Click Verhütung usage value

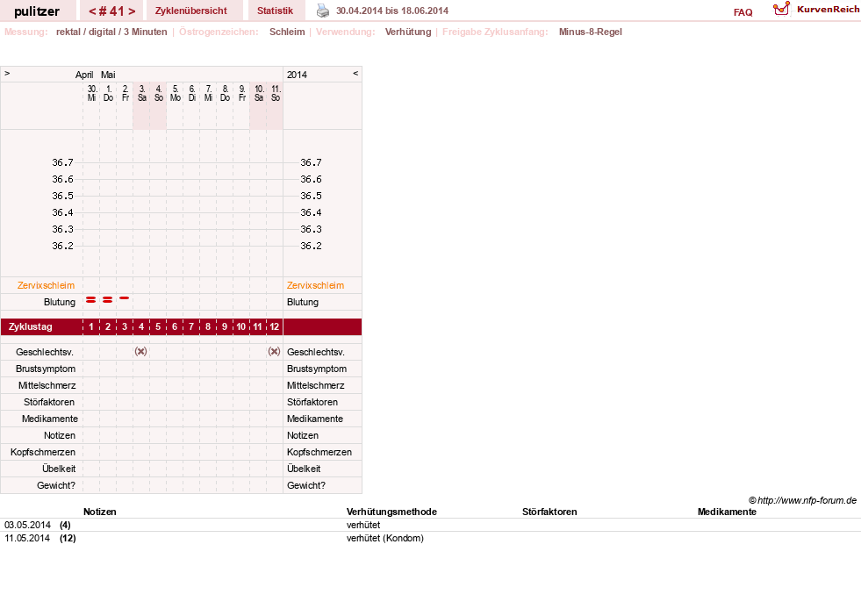[408, 32]
